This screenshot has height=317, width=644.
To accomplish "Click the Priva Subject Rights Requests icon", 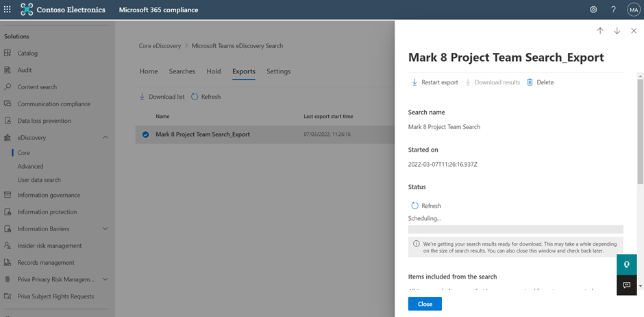I will [x=8, y=296].
